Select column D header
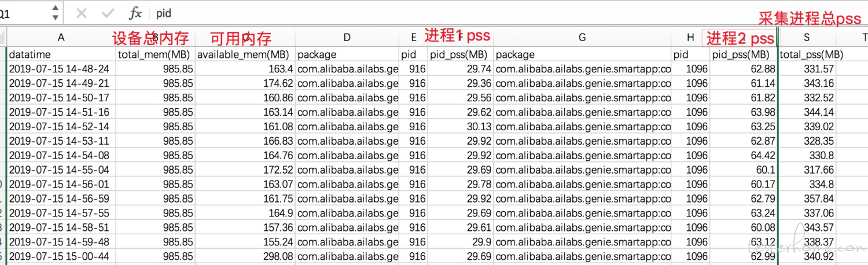The width and height of the screenshot is (868, 265). coord(347,38)
